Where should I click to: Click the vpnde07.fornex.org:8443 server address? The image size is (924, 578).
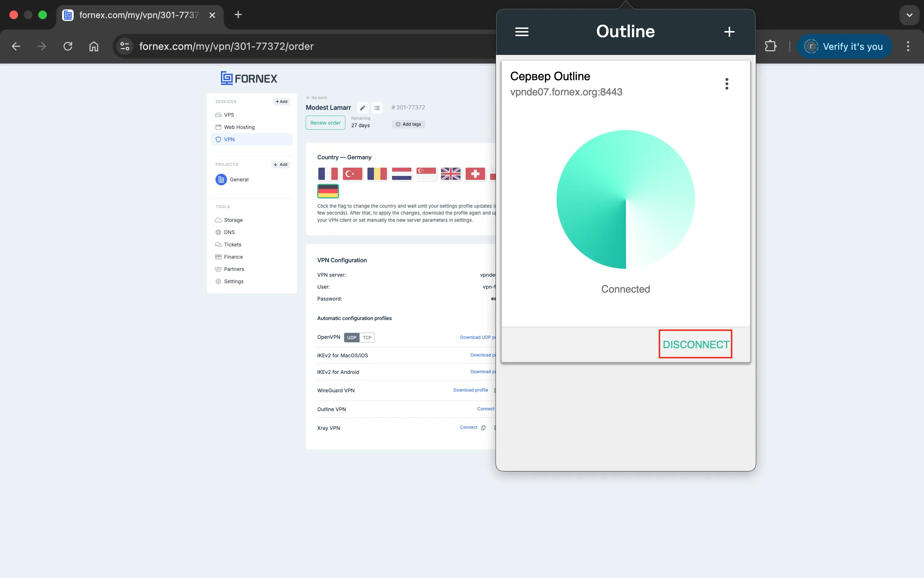(x=566, y=92)
